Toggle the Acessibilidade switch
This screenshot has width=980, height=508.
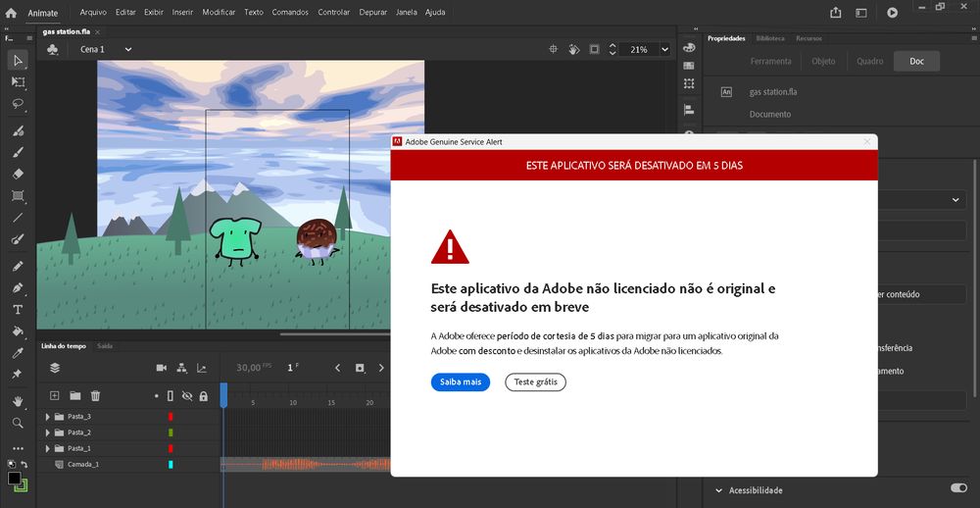(957, 488)
